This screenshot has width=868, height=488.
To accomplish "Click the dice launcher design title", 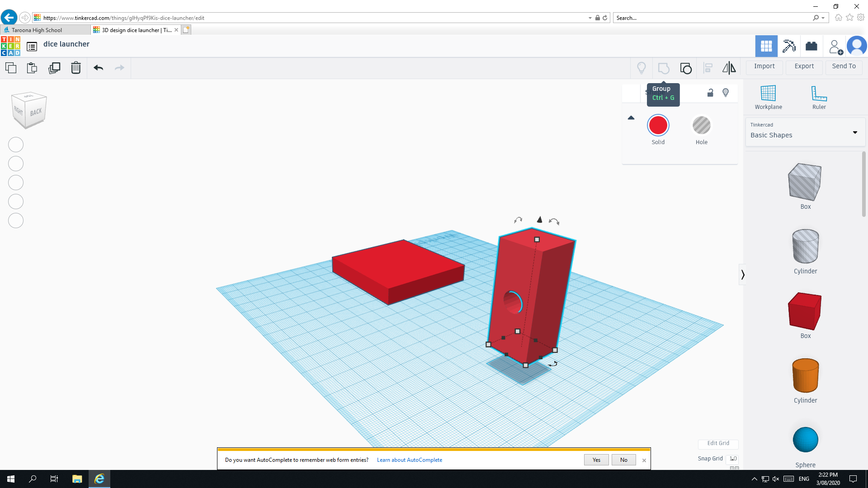I will [x=66, y=44].
